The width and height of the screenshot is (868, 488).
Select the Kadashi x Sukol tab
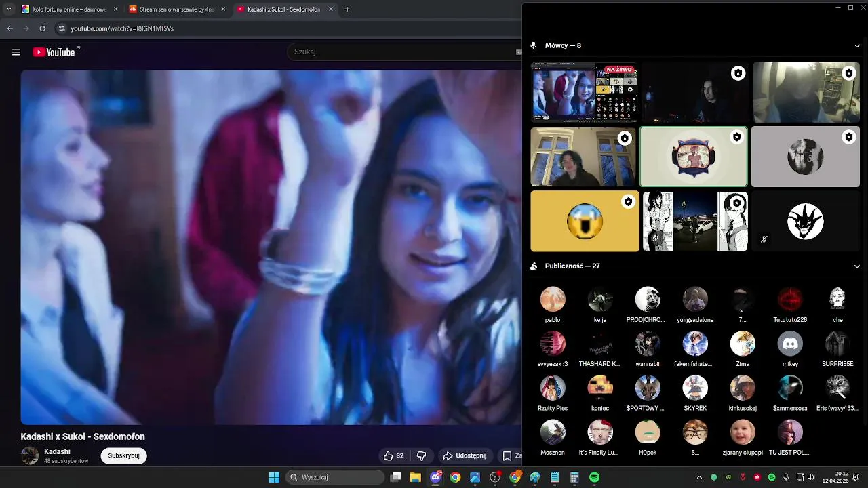(285, 9)
